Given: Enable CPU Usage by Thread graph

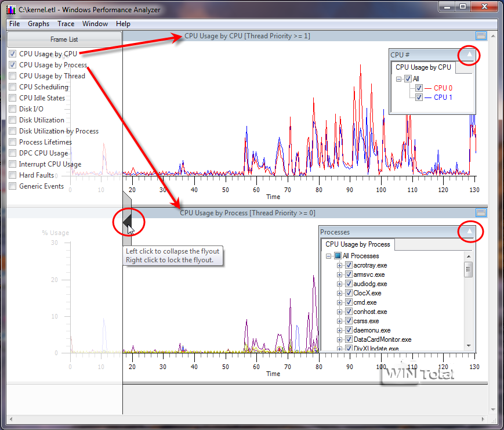Looking at the screenshot, I should pyautogui.click(x=13, y=76).
